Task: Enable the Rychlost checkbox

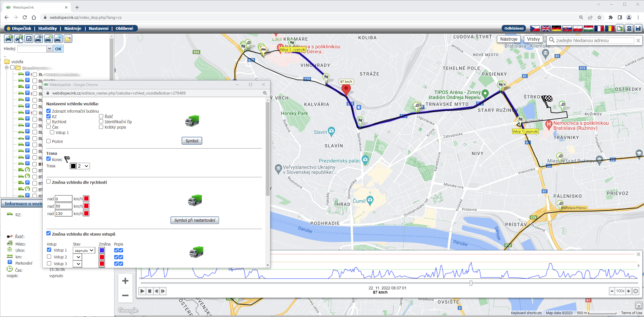Action: (x=49, y=122)
